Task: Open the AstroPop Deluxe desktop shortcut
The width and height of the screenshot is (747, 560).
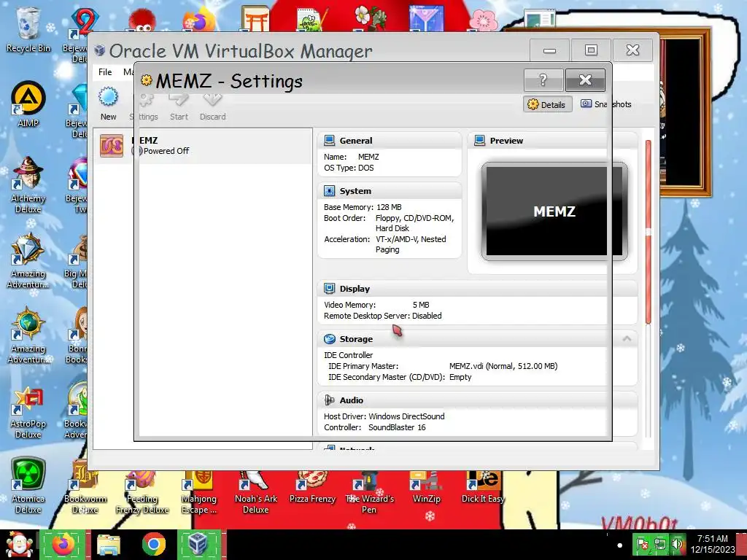Action: pyautogui.click(x=28, y=413)
